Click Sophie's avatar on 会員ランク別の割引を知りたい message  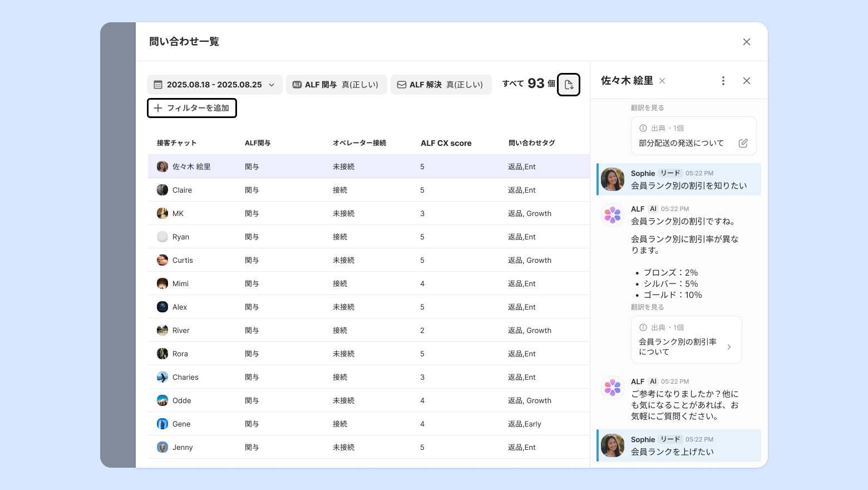tap(613, 179)
